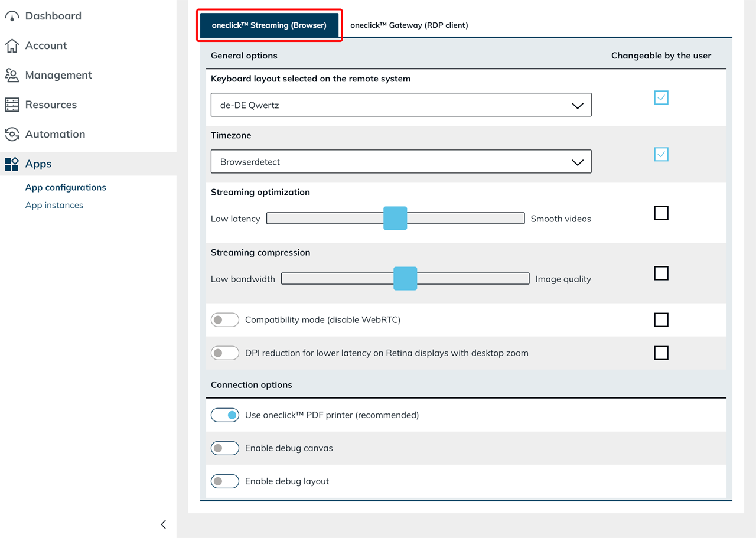The width and height of the screenshot is (756, 538).
Task: Click the General options heading
Action: point(244,56)
